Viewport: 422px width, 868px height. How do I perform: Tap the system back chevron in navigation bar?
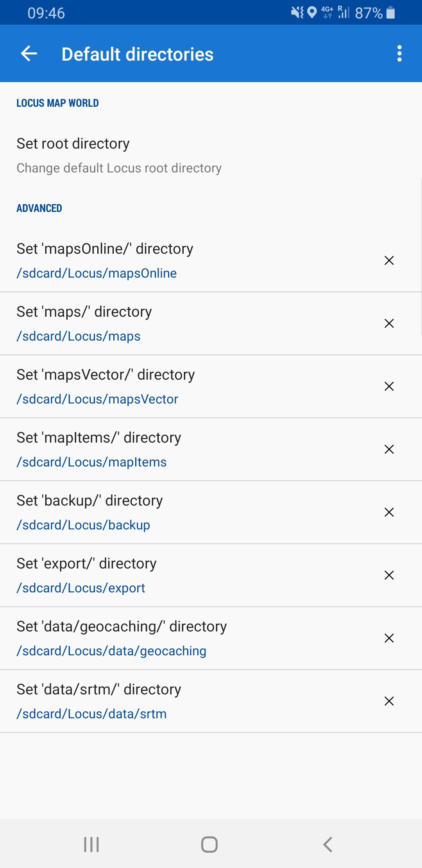click(x=328, y=845)
